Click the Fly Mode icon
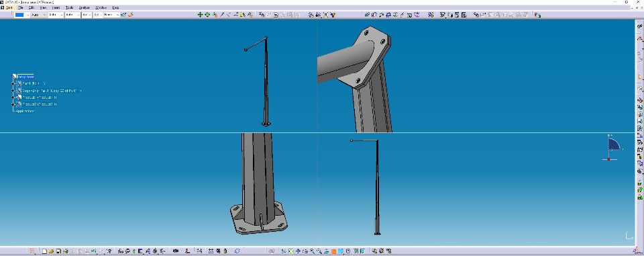644x256 pixels. pos(284,251)
